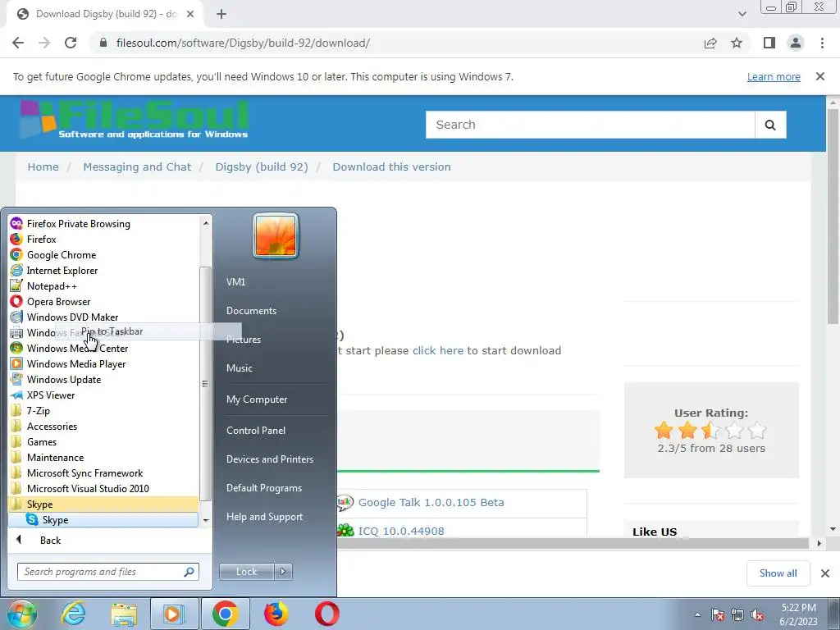The width and height of the screenshot is (840, 630).
Task: Open Internet Explorer on the taskbar
Action: click(x=73, y=614)
